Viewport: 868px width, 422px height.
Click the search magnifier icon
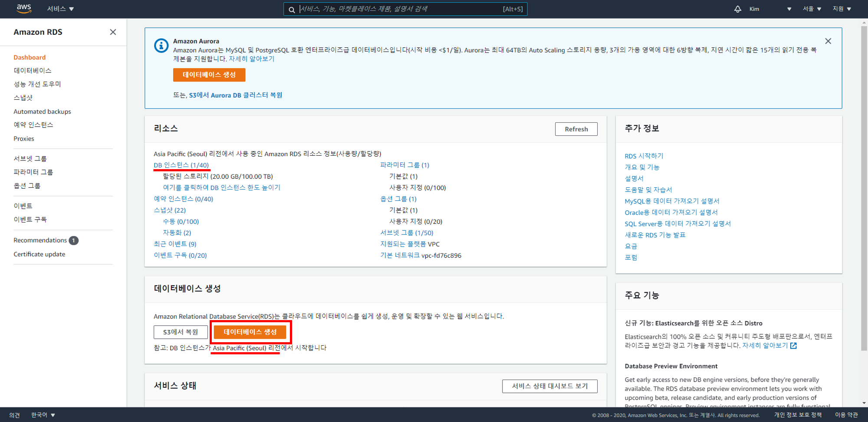pos(292,9)
